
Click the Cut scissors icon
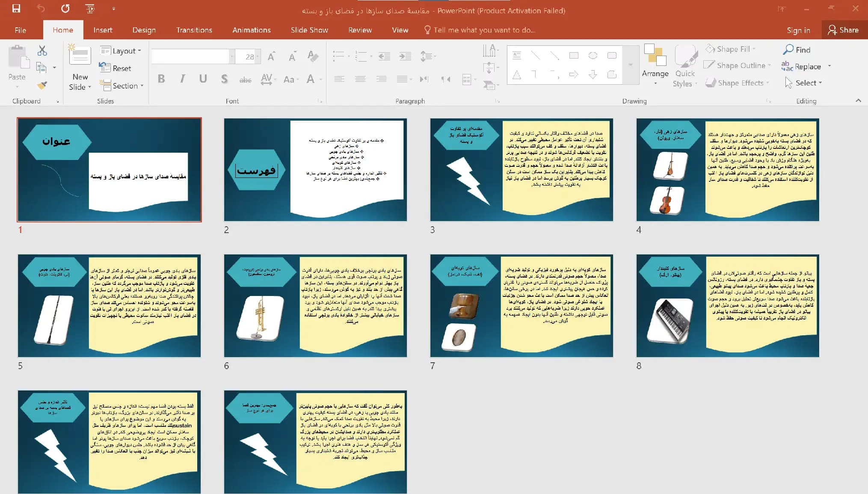pyautogui.click(x=42, y=51)
